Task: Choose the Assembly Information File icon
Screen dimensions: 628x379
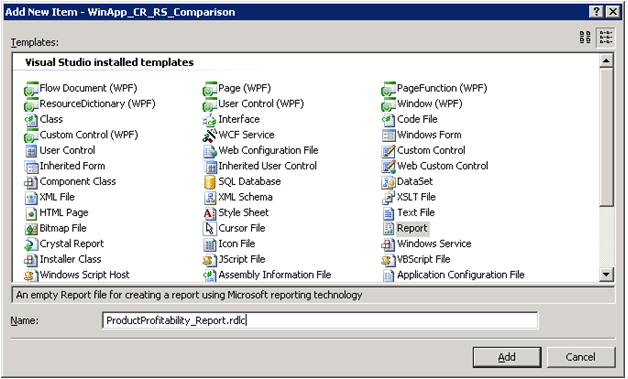Action: pos(209,275)
